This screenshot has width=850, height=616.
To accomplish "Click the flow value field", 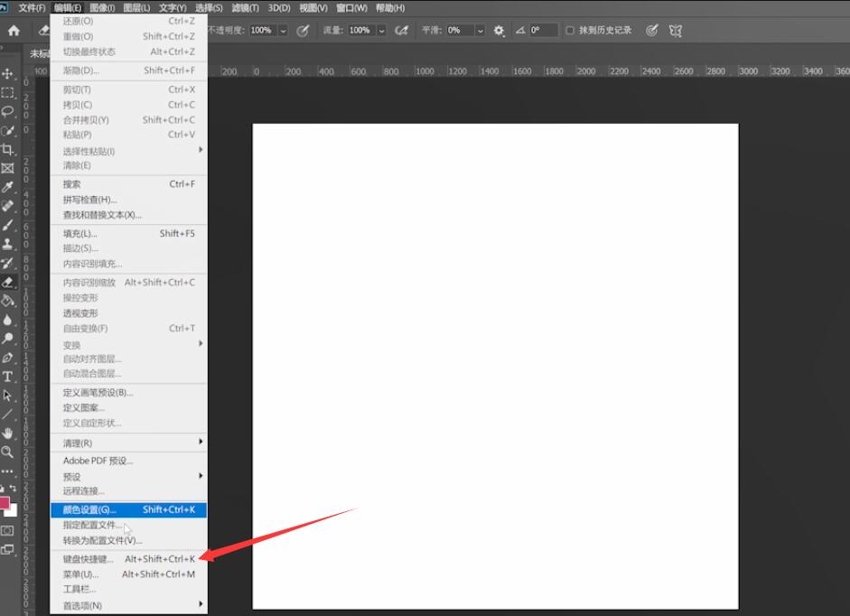I will 361,31.
